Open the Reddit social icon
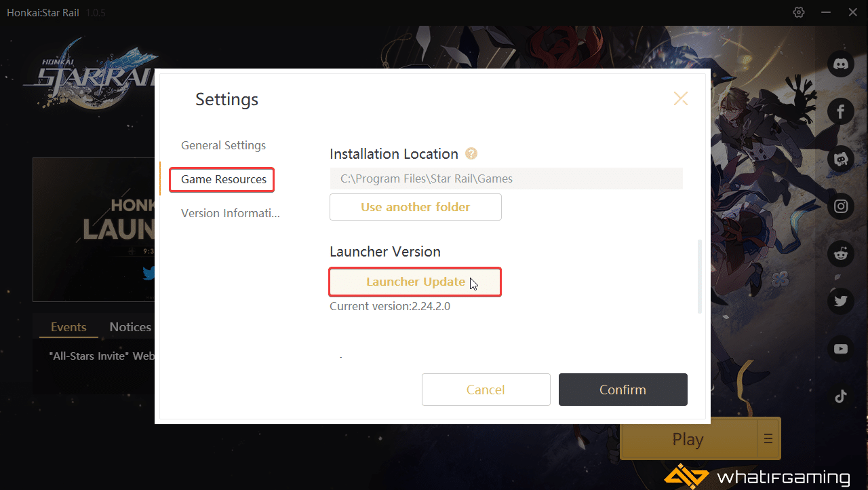 (841, 254)
